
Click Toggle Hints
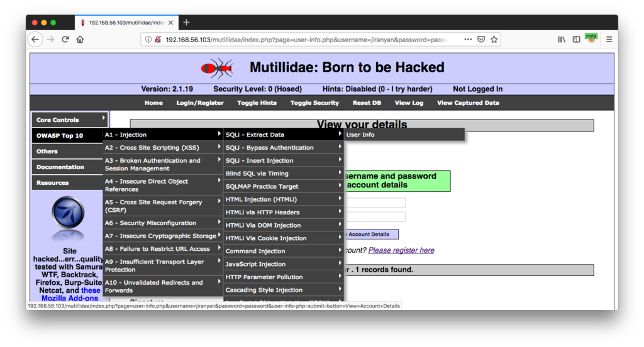pos(257,103)
